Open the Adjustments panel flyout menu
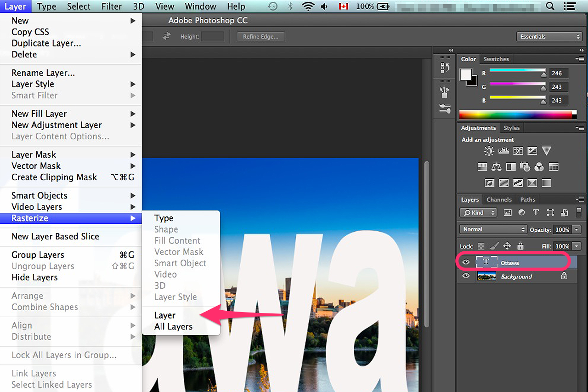588x392 pixels. coord(579,128)
